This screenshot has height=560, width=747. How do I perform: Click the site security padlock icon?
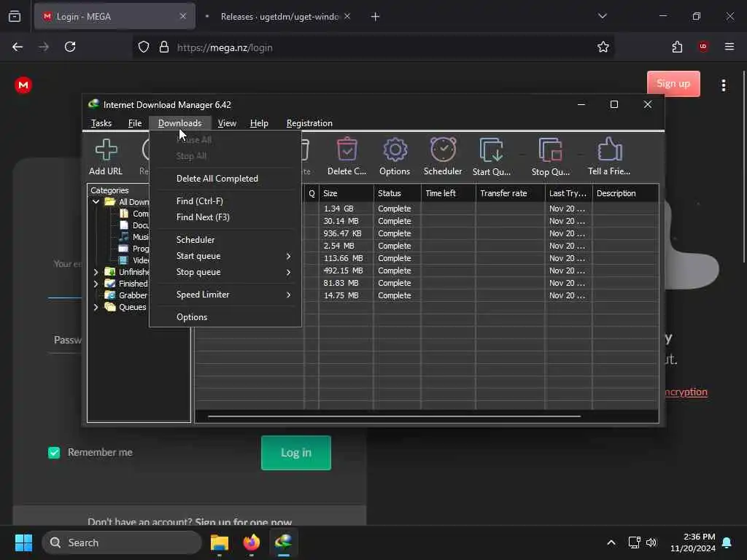pyautogui.click(x=164, y=47)
